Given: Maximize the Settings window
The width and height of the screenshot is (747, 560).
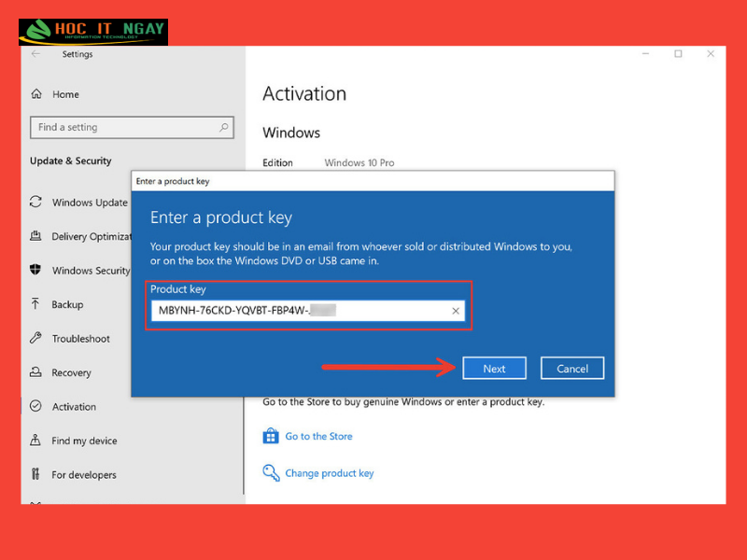Looking at the screenshot, I should 678,54.
